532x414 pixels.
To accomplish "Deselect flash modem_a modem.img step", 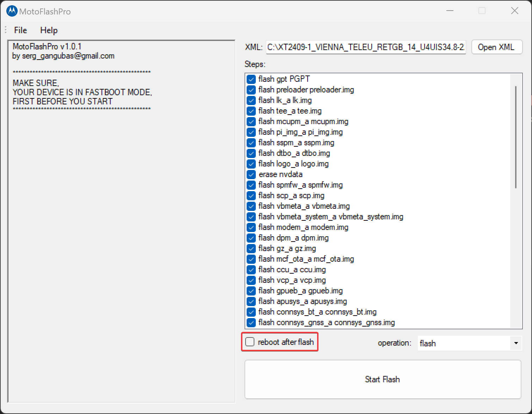I will (251, 227).
